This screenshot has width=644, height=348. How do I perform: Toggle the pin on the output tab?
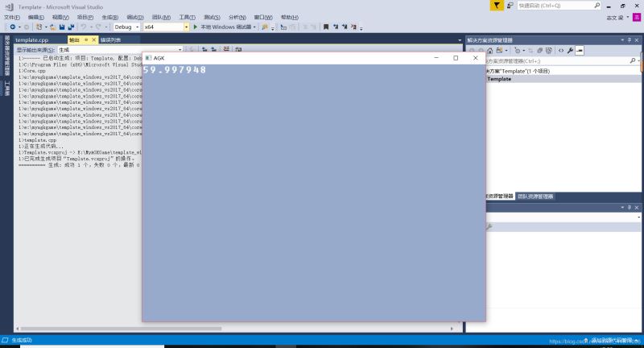(x=86, y=39)
